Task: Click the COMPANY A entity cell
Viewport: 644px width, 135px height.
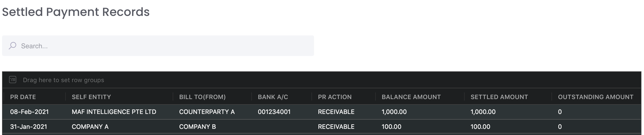Action: (x=90, y=127)
